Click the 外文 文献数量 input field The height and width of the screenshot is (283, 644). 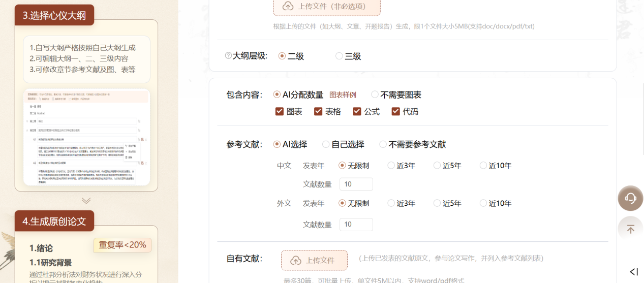tap(356, 224)
